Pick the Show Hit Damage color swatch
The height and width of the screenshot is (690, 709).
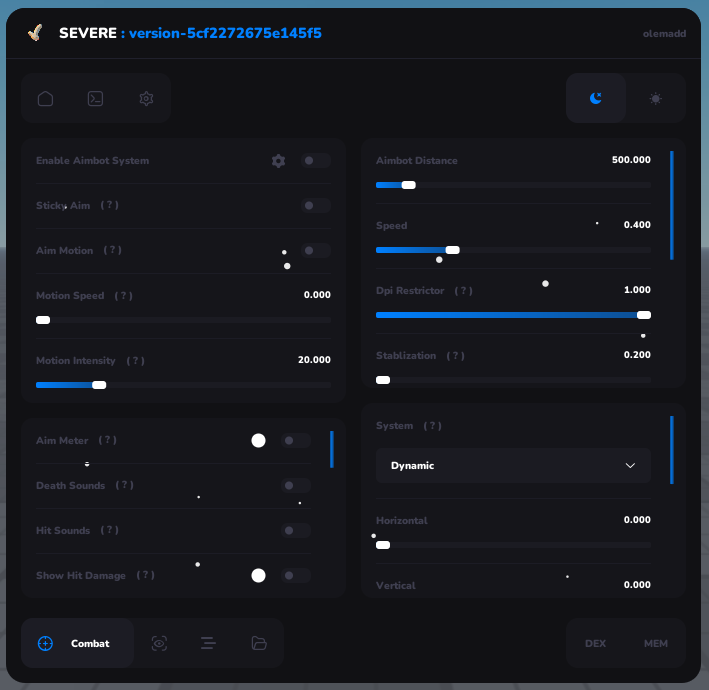pyautogui.click(x=259, y=576)
